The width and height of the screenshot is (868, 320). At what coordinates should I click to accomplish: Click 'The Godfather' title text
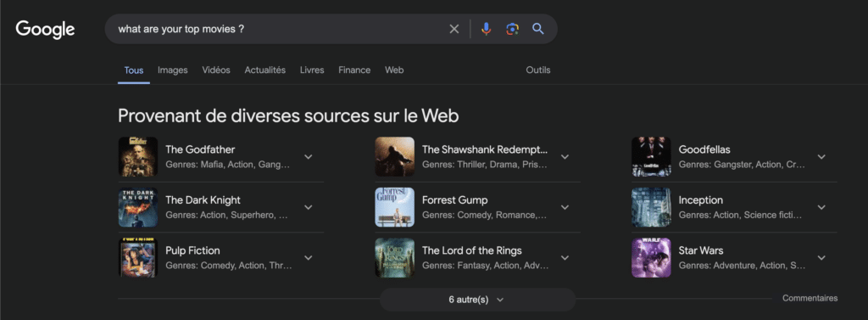pos(200,149)
